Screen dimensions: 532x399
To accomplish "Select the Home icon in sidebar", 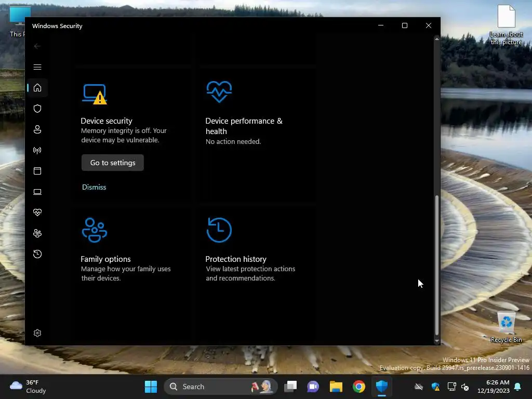I will pos(37,88).
